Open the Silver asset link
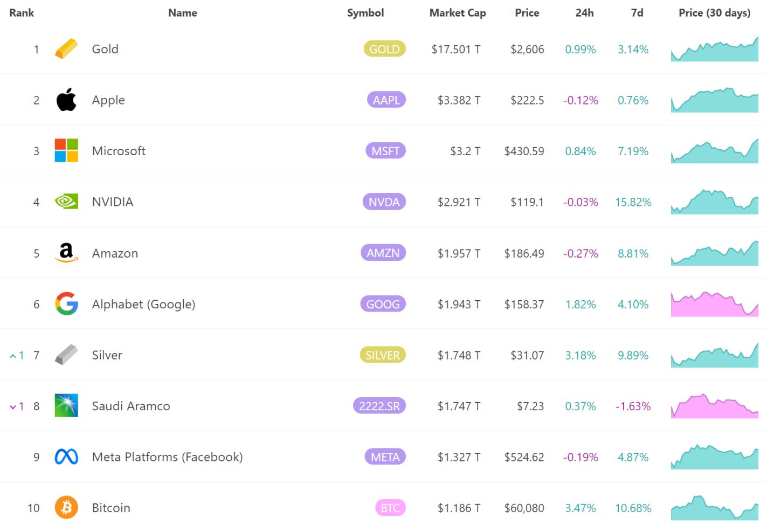 coord(107,355)
